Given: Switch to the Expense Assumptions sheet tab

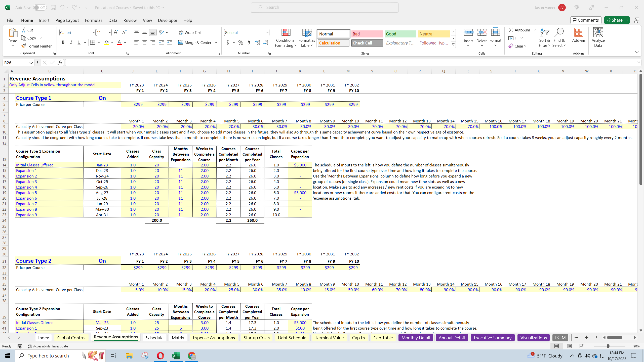Looking at the screenshot, I should [214, 338].
